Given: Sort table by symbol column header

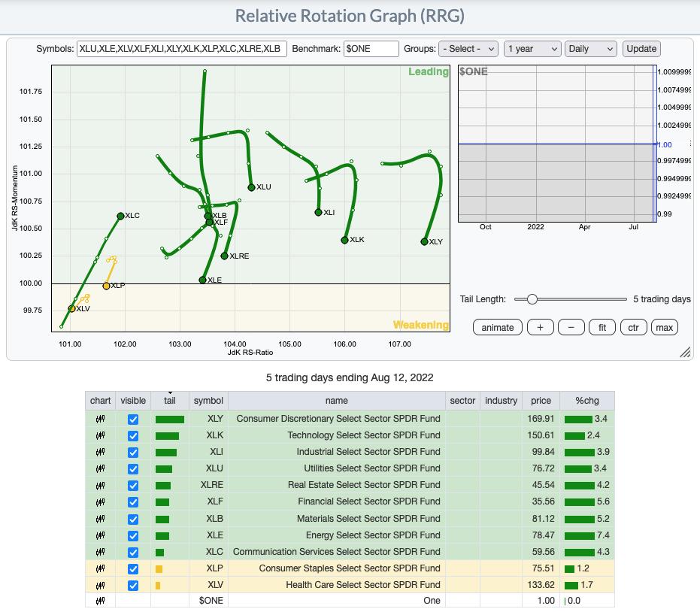Looking at the screenshot, I should click(208, 401).
